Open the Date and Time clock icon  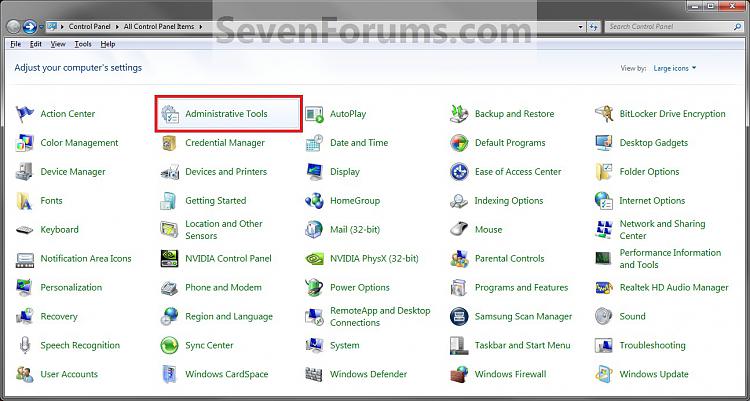tap(314, 143)
